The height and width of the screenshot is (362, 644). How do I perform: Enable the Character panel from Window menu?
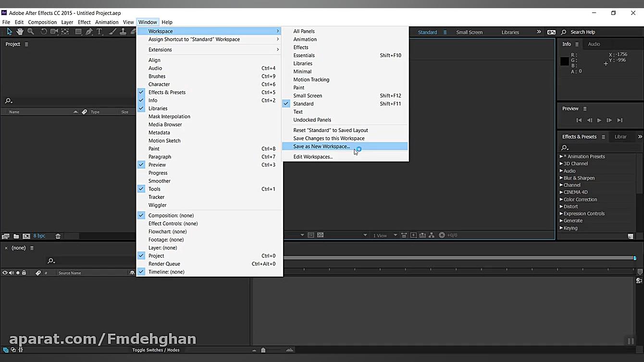pos(159,84)
